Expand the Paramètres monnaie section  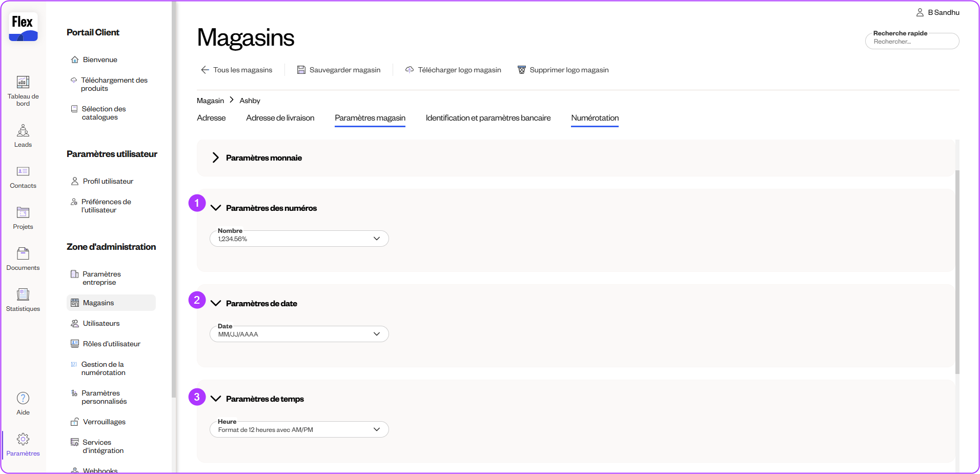pyautogui.click(x=216, y=158)
